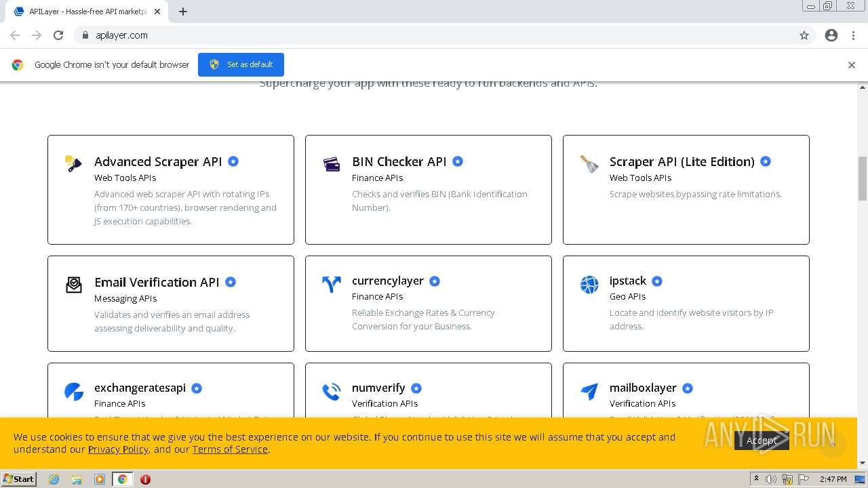
Task: Open the BIN Checker API title link
Action: coord(399,161)
